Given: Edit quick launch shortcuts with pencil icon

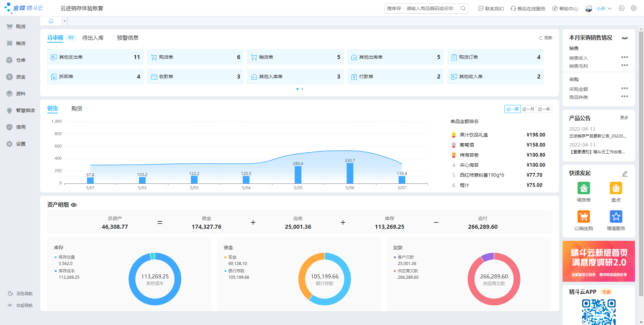Looking at the screenshot, I should point(625,173).
